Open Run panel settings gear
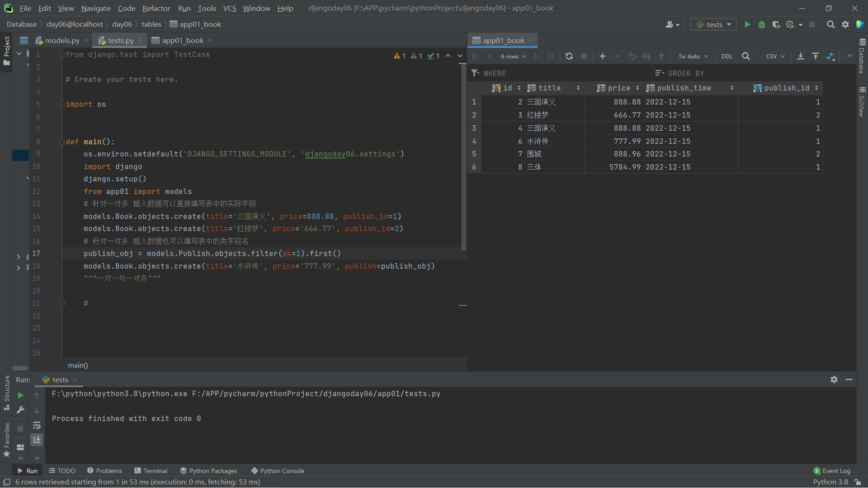The height and width of the screenshot is (488, 868). pos(834,379)
